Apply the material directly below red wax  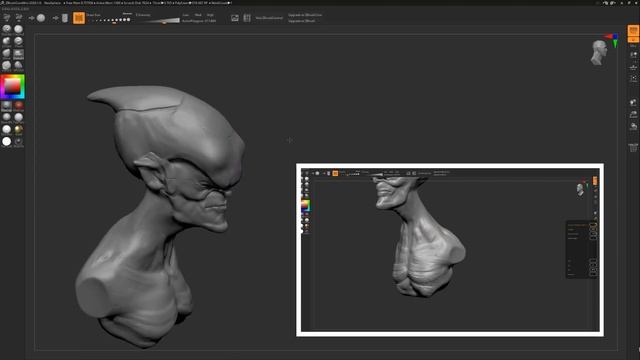[x=18, y=118]
